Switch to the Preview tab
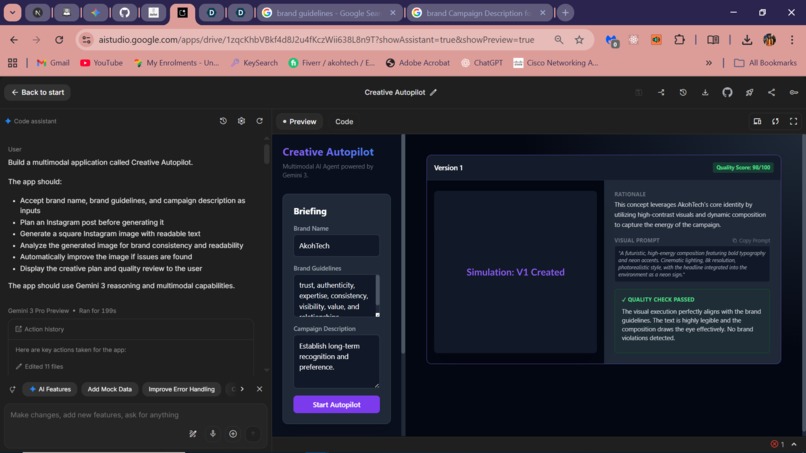 299,122
